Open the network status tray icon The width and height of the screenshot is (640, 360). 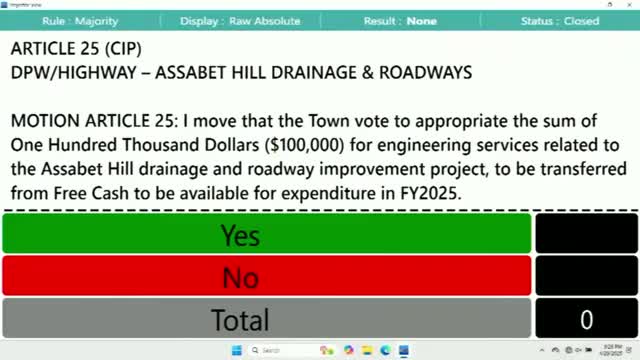tap(569, 350)
